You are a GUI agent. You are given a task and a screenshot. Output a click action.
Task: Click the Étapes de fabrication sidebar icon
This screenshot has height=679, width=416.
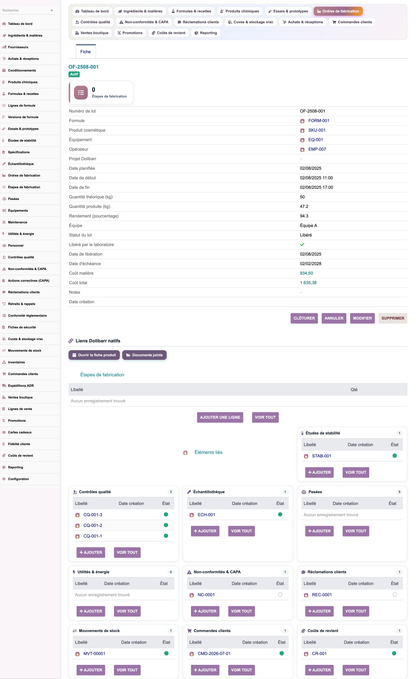tap(4, 188)
